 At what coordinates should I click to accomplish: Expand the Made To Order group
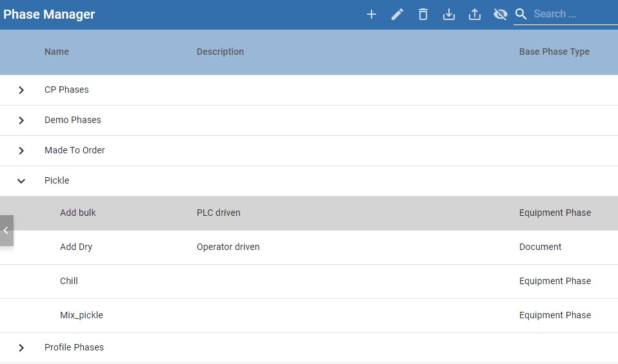coord(21,151)
